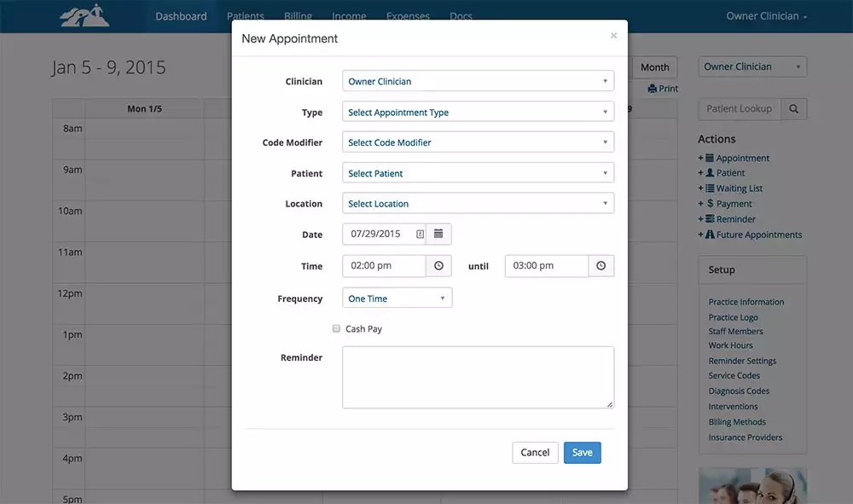Go to the Dashboard menu item
Image resolution: width=853 pixels, height=504 pixels.
(181, 16)
